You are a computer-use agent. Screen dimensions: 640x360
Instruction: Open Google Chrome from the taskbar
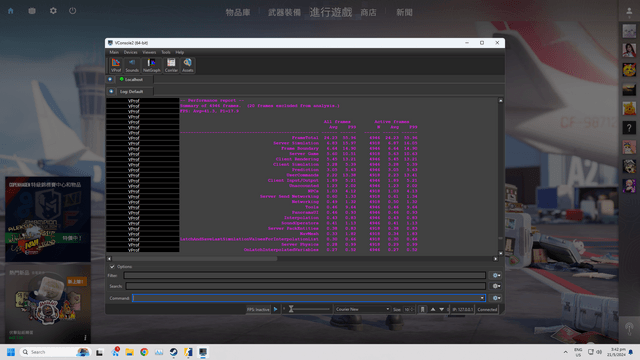tap(144, 352)
